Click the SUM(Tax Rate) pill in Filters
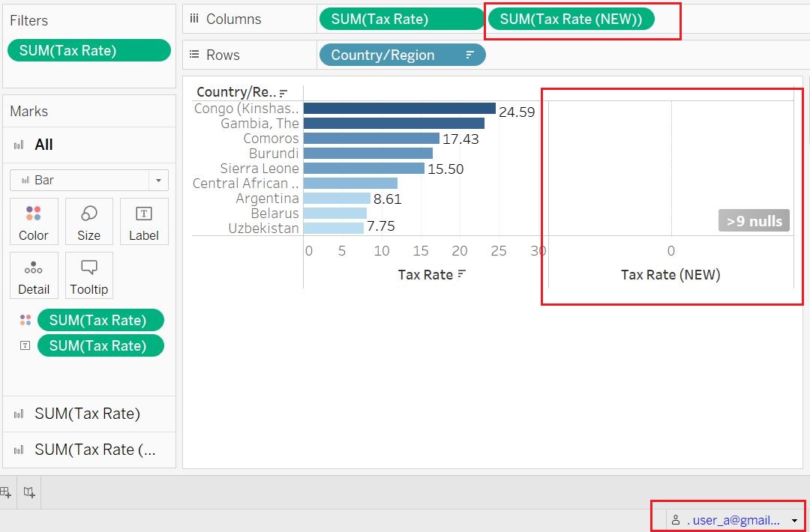The width and height of the screenshot is (810, 532). point(88,49)
